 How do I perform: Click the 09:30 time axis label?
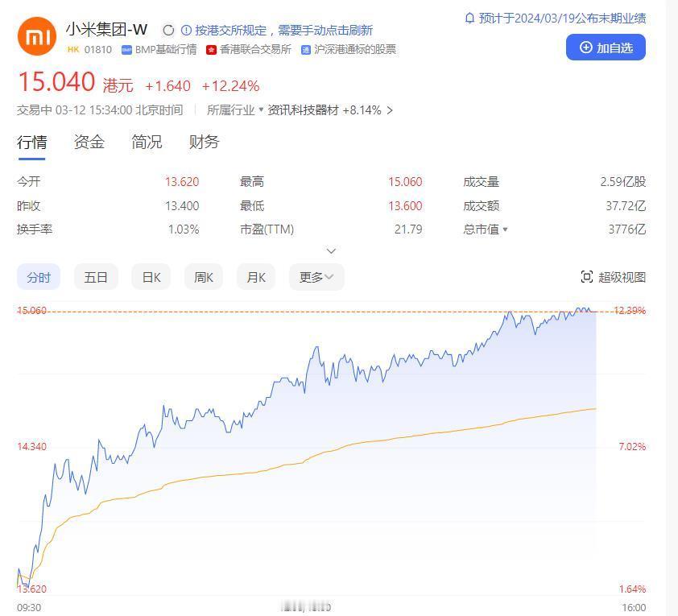pyautogui.click(x=29, y=607)
